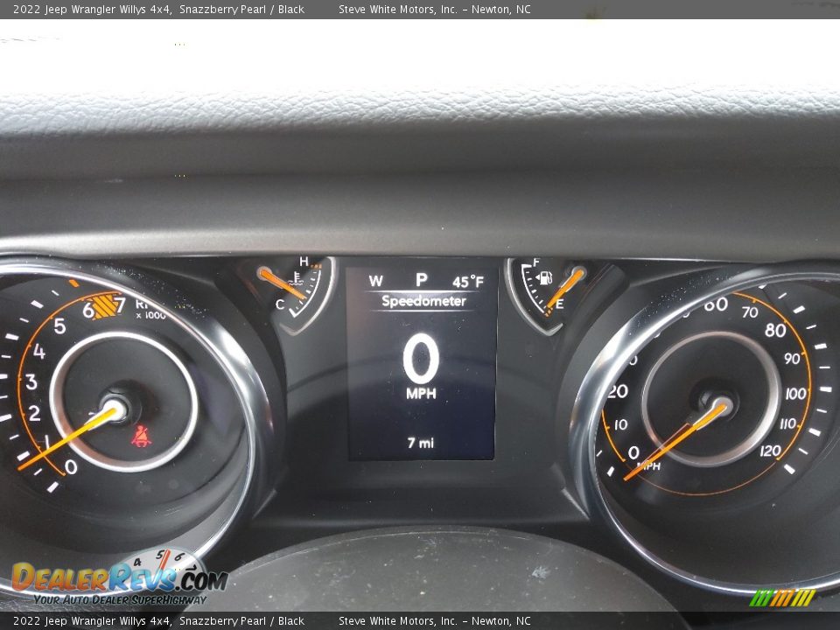This screenshot has width=840, height=630.
Task: Click the top caption '2022 Jeep Wrangler Willys 4x4'
Action: (92, 9)
